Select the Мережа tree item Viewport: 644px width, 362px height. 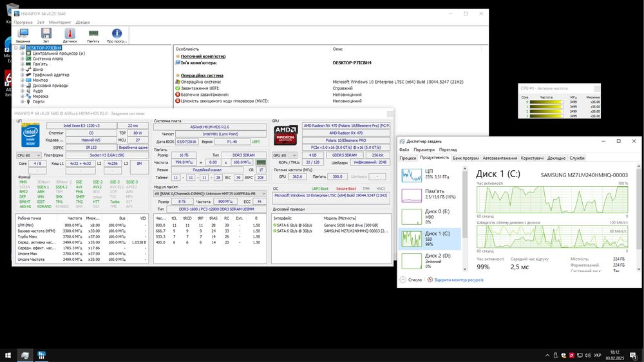40,96
